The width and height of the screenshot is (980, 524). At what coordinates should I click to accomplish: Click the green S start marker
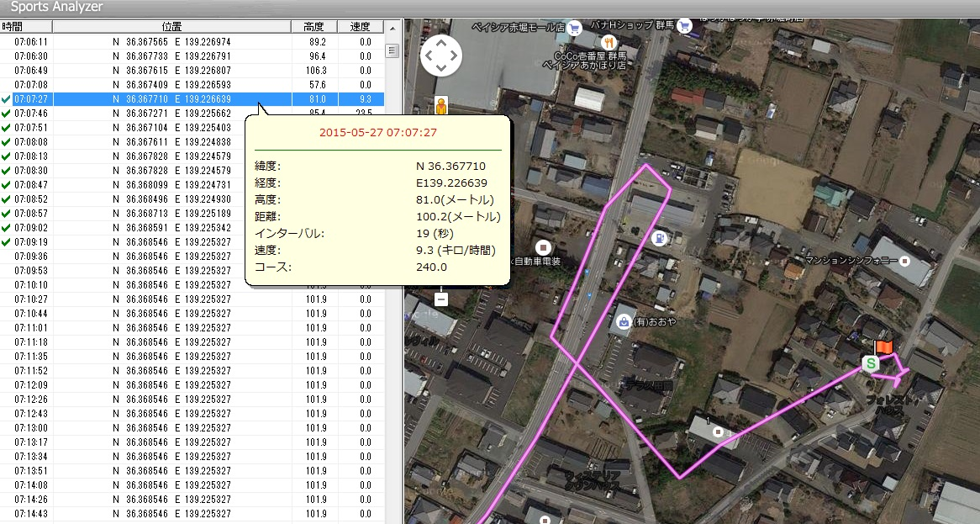pos(870,364)
